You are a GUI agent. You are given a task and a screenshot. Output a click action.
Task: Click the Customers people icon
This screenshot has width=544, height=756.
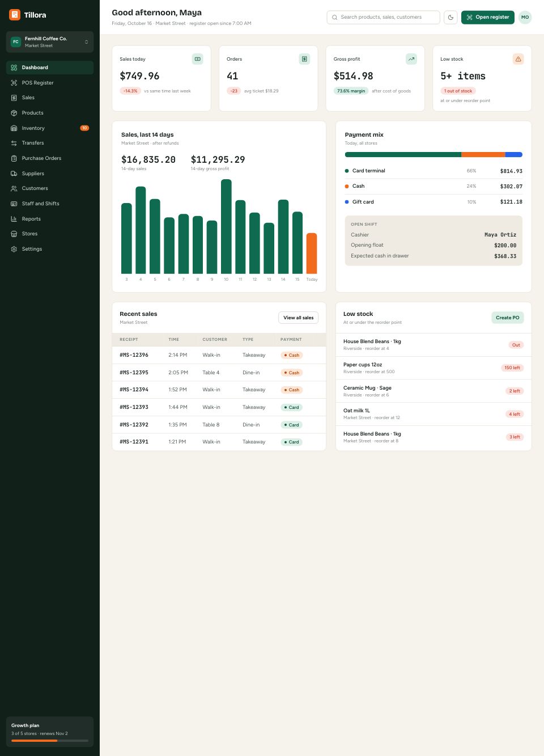click(x=14, y=188)
